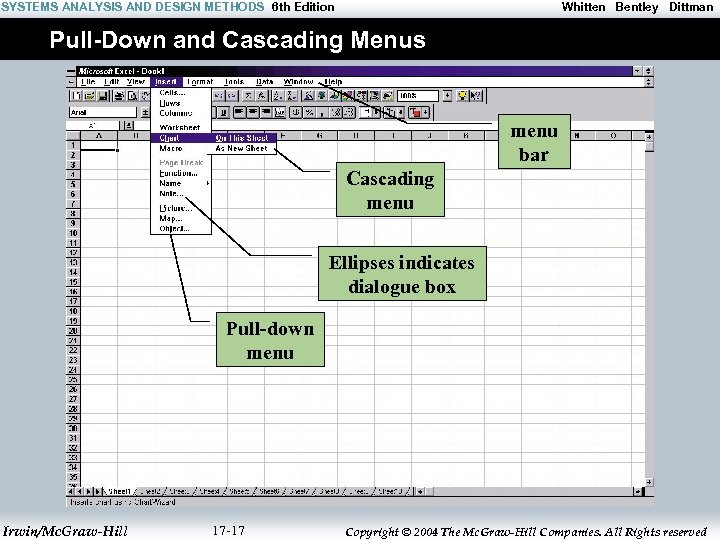This screenshot has width=720, height=540.
Task: Open the Name Box dropdown arrow
Action: (x=130, y=125)
